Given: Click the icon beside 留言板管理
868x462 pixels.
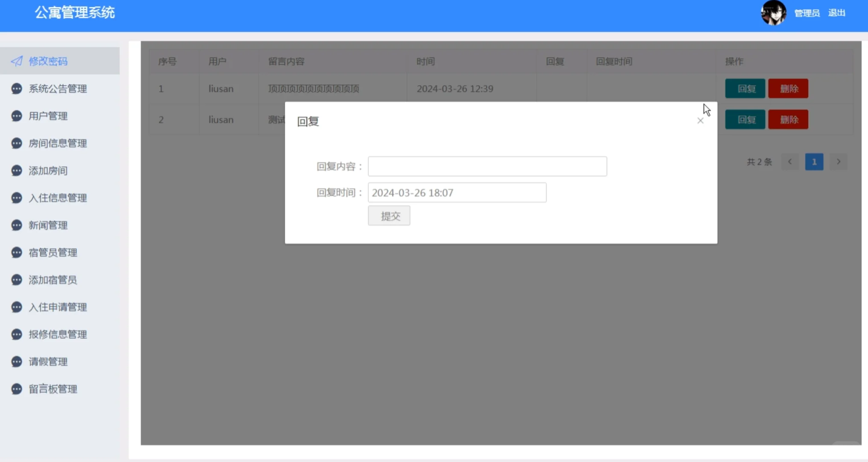Looking at the screenshot, I should pos(16,389).
